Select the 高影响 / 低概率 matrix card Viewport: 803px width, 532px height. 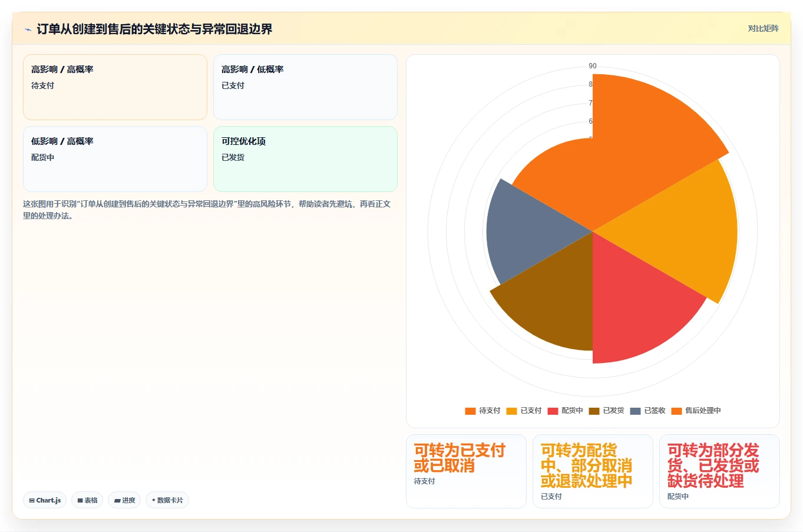pyautogui.click(x=305, y=87)
